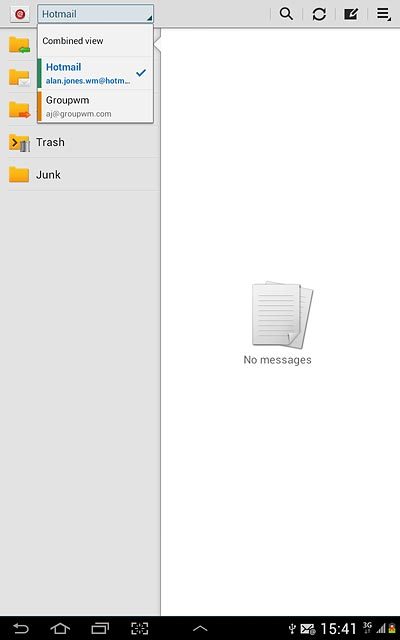Switch to Groupwm account
Screen dimensions: 400x640
(x=96, y=106)
